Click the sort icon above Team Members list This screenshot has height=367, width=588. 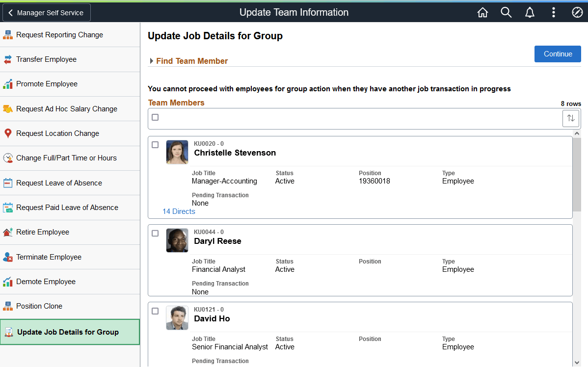pyautogui.click(x=570, y=118)
